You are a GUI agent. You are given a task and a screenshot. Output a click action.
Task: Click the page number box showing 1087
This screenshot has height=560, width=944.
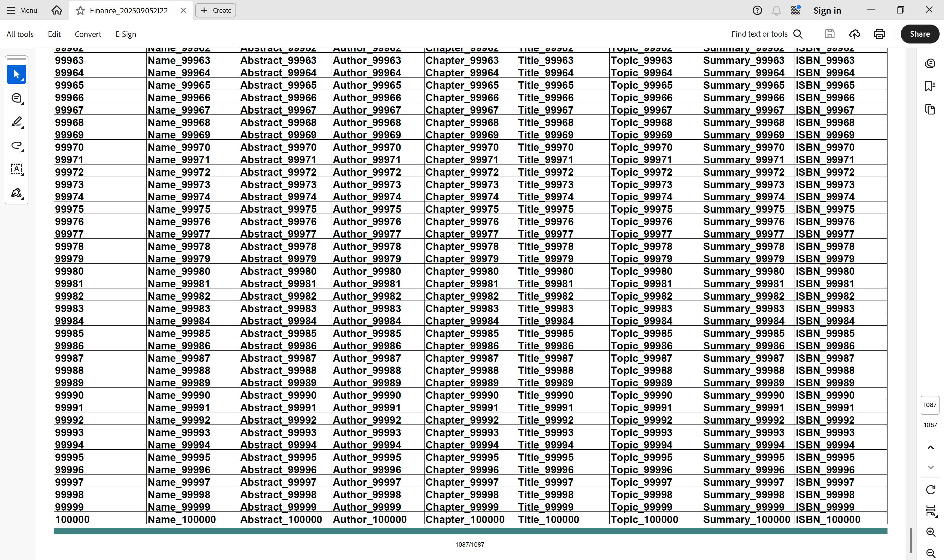pos(930,405)
